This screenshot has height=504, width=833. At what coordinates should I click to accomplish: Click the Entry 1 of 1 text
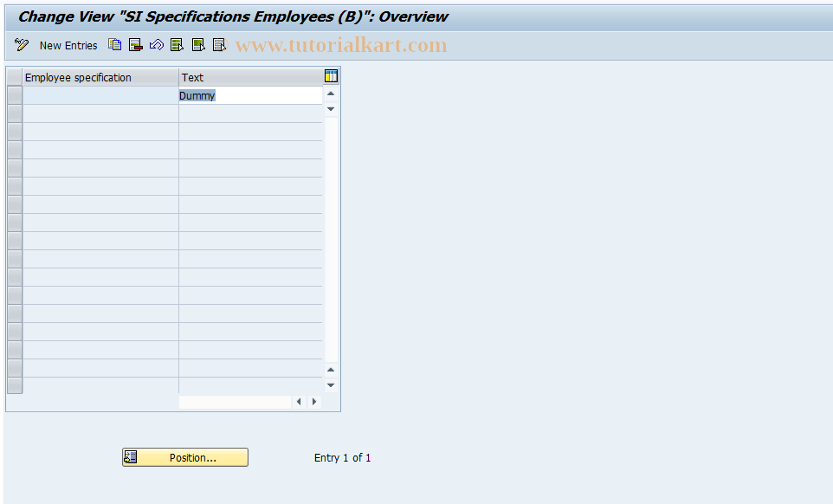click(343, 458)
